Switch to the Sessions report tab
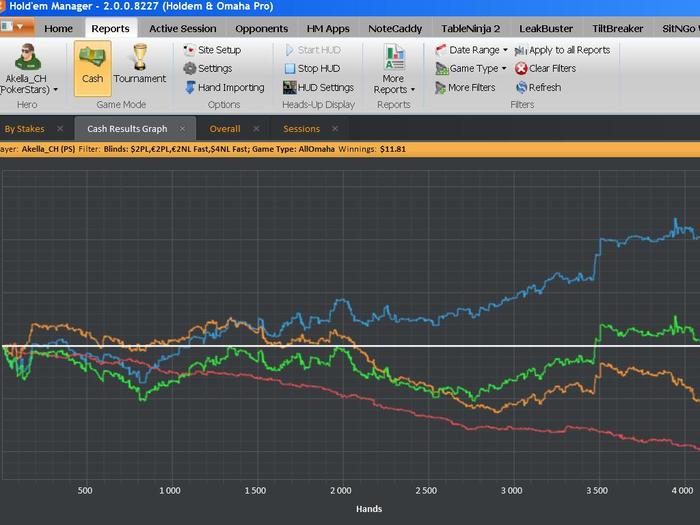The height and width of the screenshot is (525, 700). [x=301, y=129]
